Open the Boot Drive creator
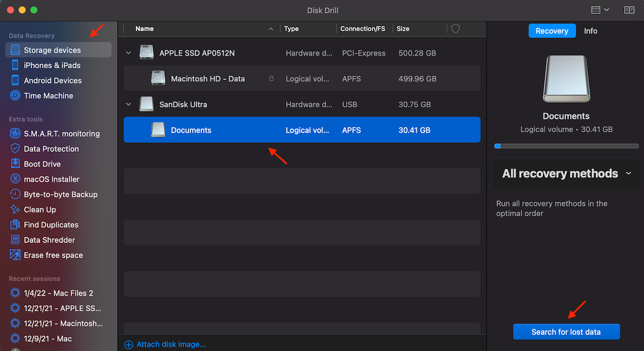644x351 pixels. point(41,164)
